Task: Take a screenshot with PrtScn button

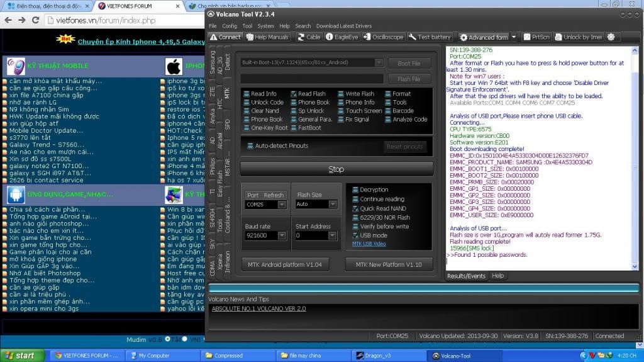Action: 536,37
